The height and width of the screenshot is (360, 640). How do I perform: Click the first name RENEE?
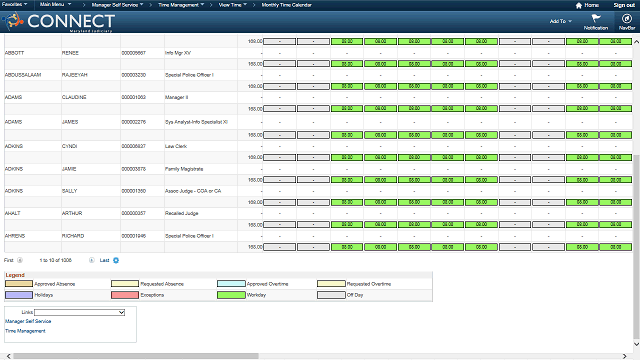pyautogui.click(x=70, y=53)
